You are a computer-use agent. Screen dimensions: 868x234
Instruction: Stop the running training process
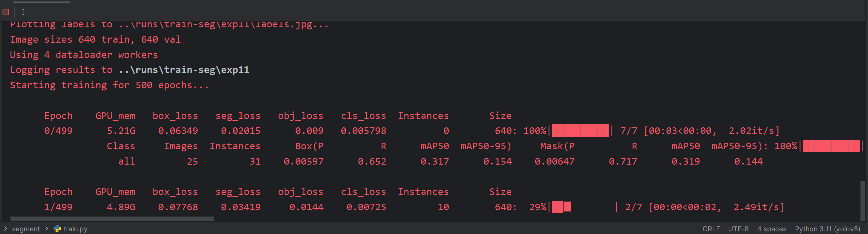click(x=6, y=12)
